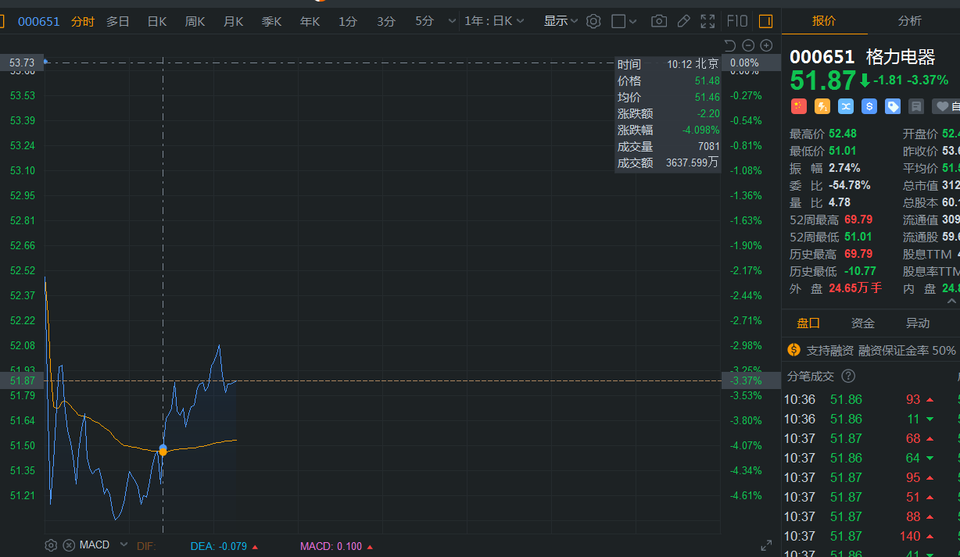This screenshot has height=557, width=960.
Task: Open the 1年:日K range dropdown
Action: (493, 21)
